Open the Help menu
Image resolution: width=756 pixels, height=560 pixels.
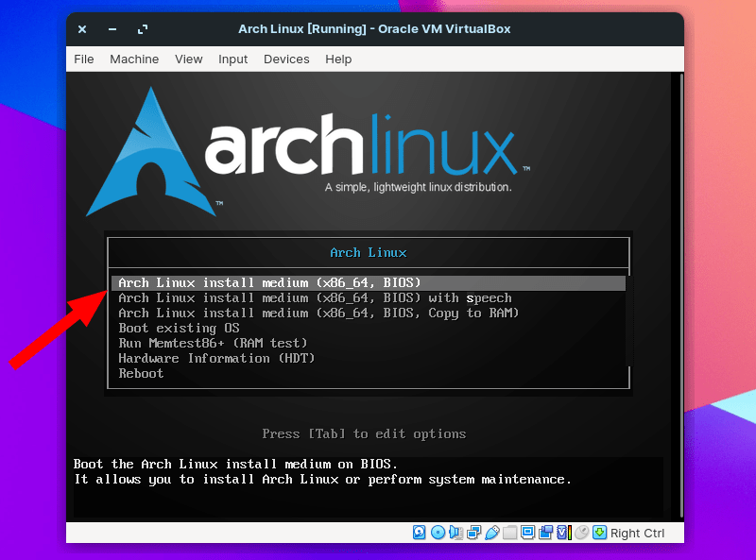(338, 59)
